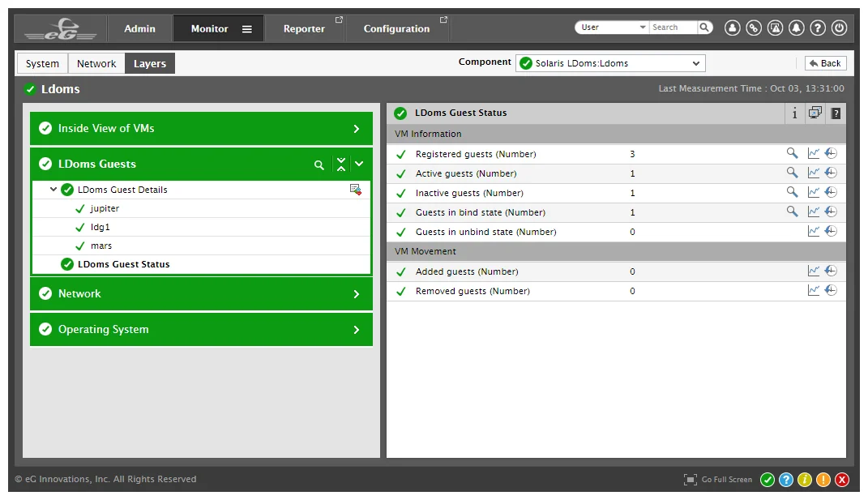Open the alarm monitor warning icon in header
Screen dimensions: 868x500
pyautogui.click(x=775, y=28)
